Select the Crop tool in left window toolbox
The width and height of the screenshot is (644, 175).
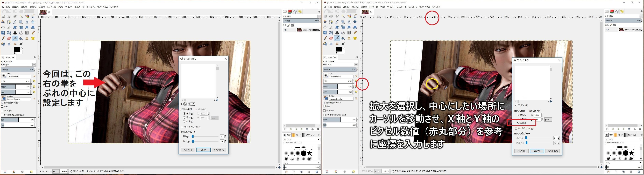[x=9, y=28]
